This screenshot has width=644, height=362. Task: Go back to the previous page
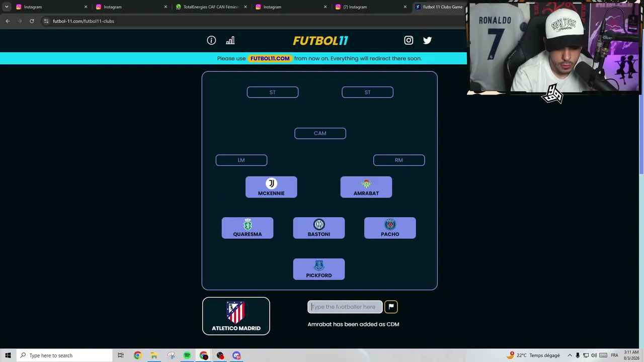click(8, 21)
